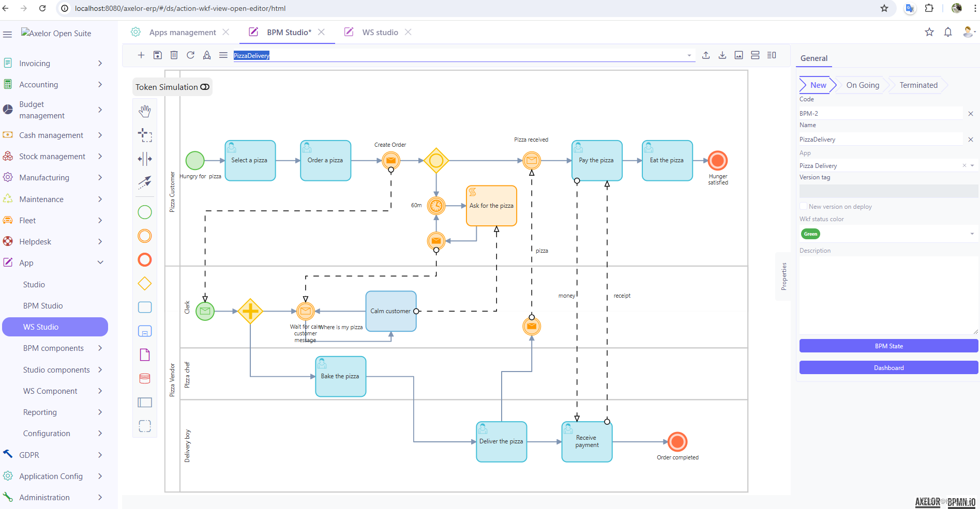Toggle the vertical Properties panel handle
Viewport: 980px width, 509px height.
[783, 276]
